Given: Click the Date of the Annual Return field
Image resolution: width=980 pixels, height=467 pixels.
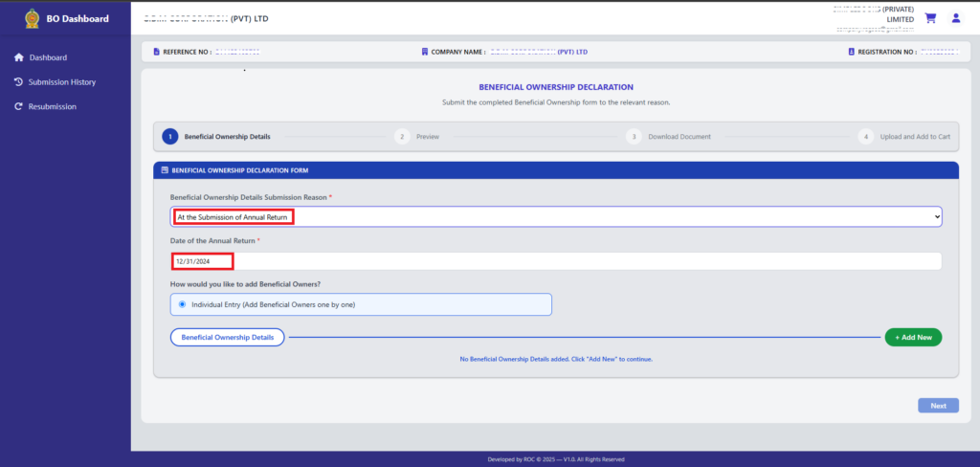Looking at the screenshot, I should pyautogui.click(x=556, y=261).
